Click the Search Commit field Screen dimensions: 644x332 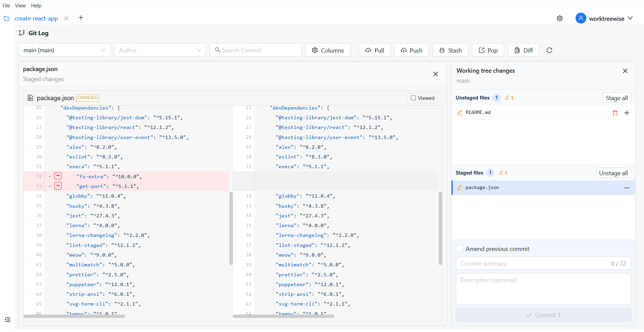coord(256,50)
